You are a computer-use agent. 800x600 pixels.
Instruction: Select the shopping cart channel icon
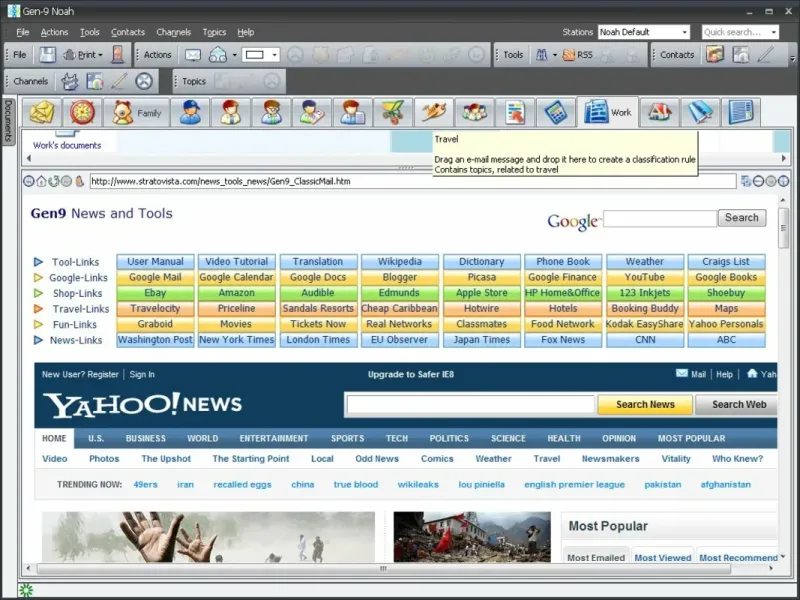pos(393,112)
